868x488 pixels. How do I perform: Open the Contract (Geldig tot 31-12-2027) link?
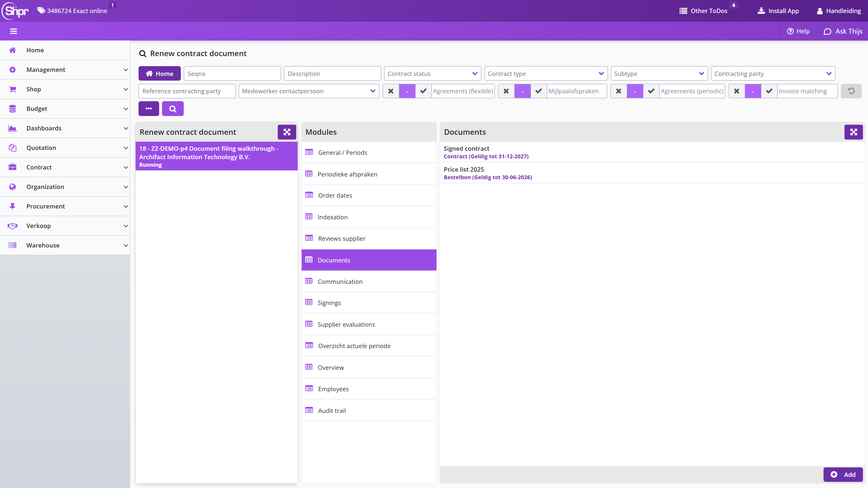[x=486, y=156]
